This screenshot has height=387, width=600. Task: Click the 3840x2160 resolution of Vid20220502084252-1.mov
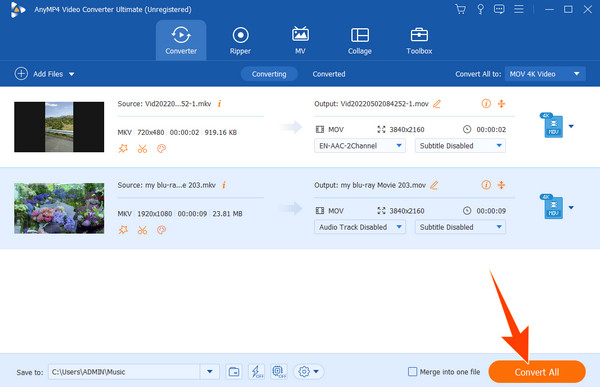pos(407,129)
